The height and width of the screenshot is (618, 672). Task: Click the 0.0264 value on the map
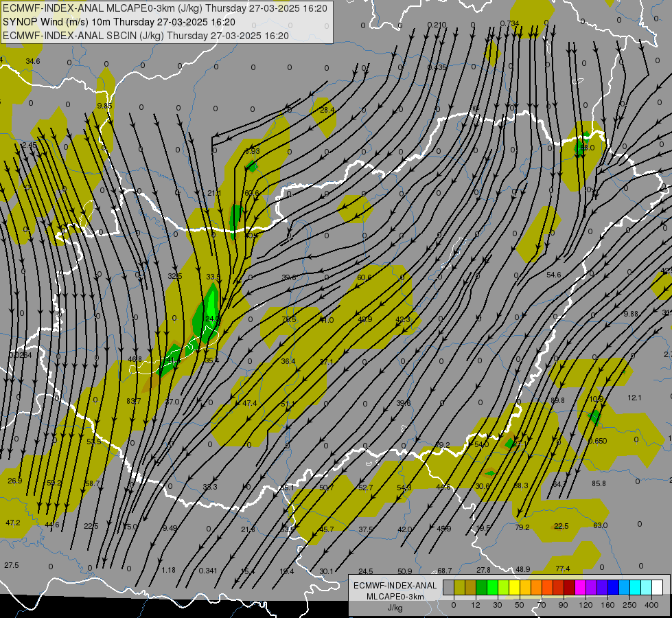click(x=21, y=355)
